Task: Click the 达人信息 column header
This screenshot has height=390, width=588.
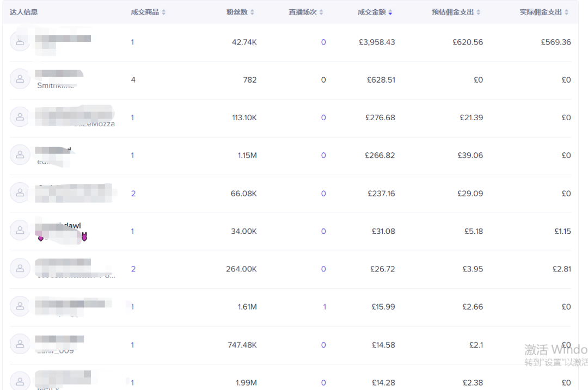Action: (x=24, y=12)
